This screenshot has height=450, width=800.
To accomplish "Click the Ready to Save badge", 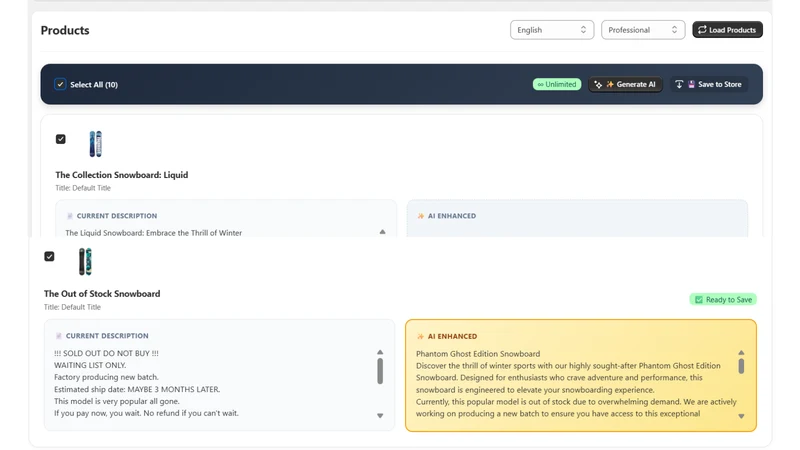I will coord(723,299).
